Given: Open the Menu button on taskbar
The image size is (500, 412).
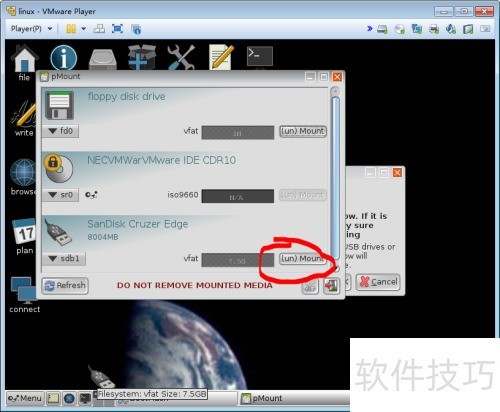Looking at the screenshot, I should coord(25,398).
